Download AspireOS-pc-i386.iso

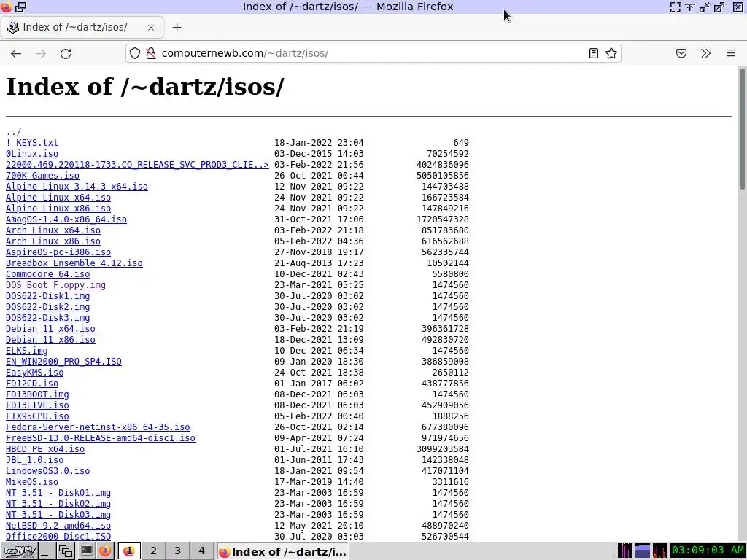[x=58, y=252]
